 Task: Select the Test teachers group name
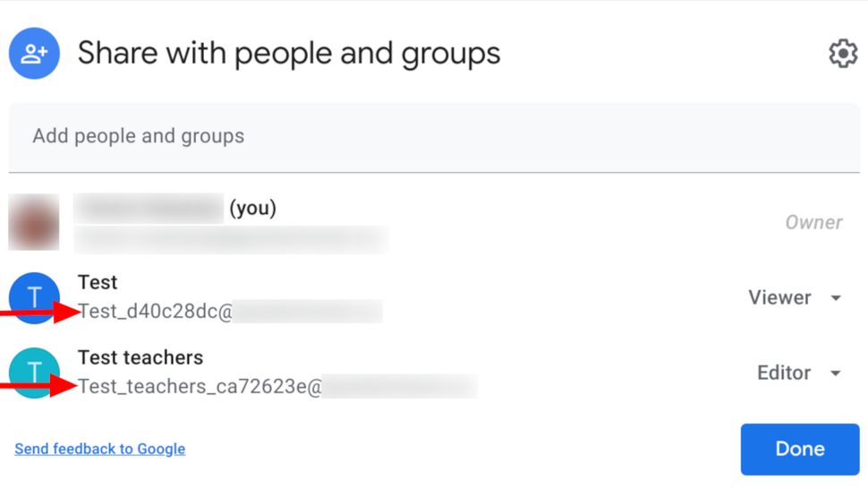click(x=140, y=357)
